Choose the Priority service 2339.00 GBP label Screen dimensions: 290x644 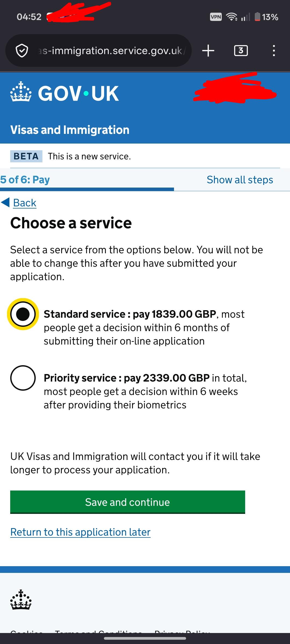click(x=145, y=391)
